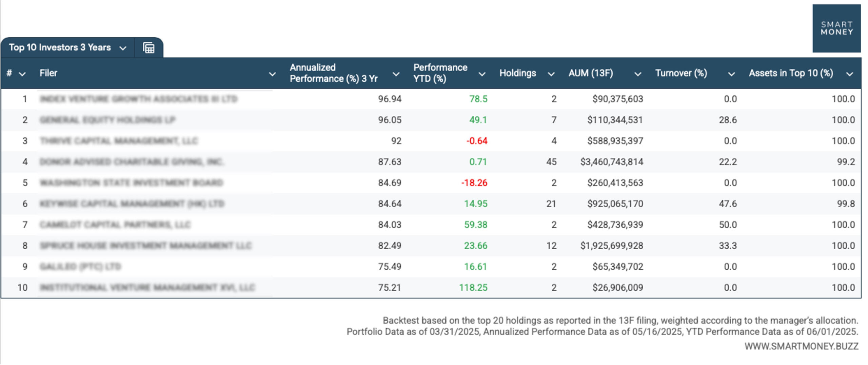Click the rank 10 filer name

tap(147, 288)
